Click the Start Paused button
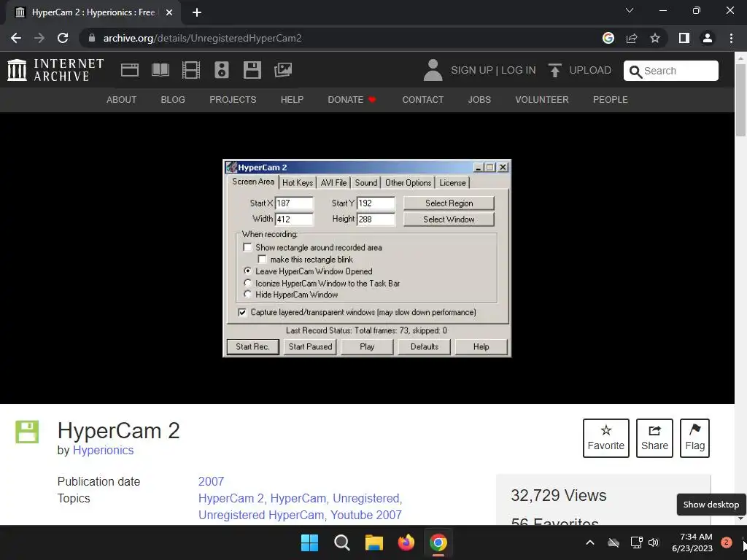747x560 pixels. pos(310,346)
